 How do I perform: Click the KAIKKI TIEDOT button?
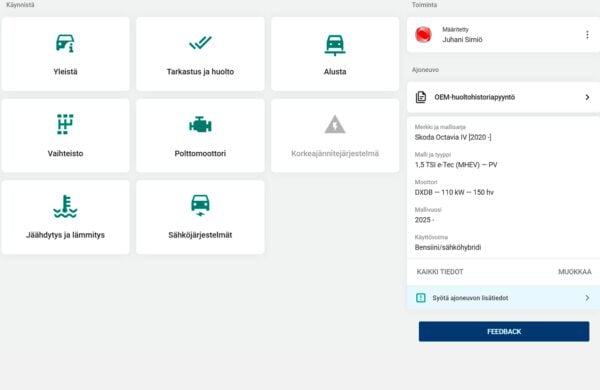click(x=440, y=272)
